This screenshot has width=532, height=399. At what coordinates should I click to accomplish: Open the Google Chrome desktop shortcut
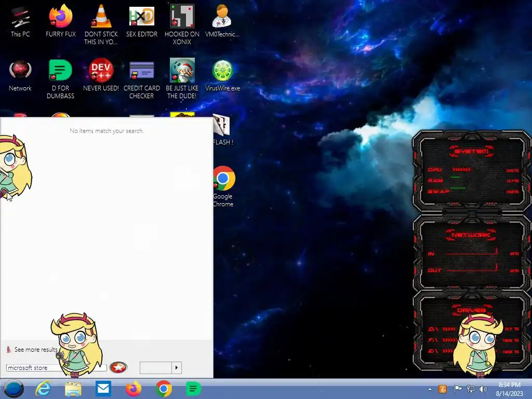coord(223,186)
